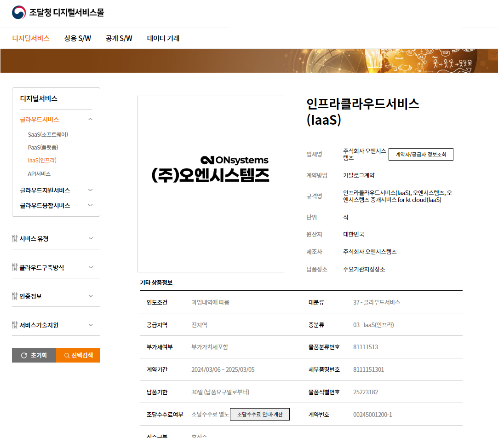Click the 납품장소 value 수요기관지정장소

pos(364,269)
